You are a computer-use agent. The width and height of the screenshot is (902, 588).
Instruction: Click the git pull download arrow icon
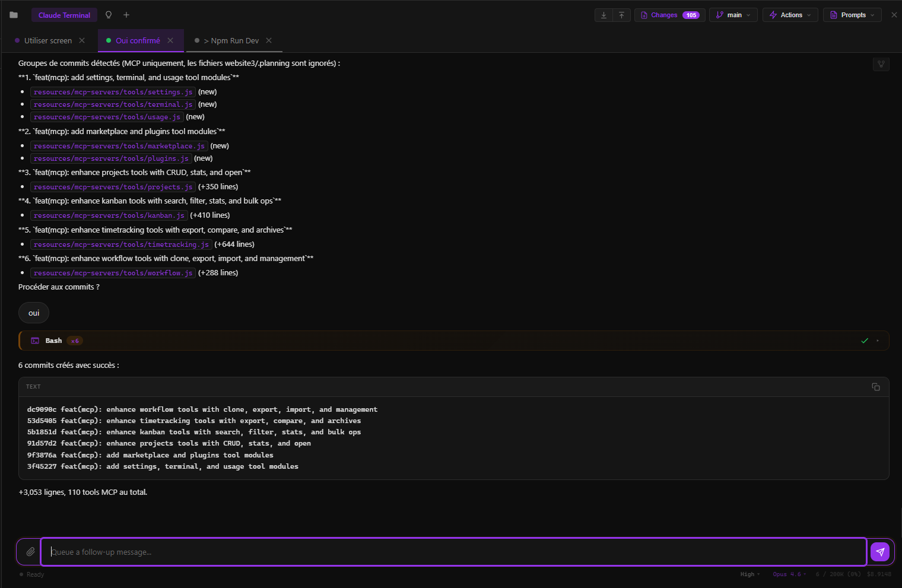click(x=604, y=15)
